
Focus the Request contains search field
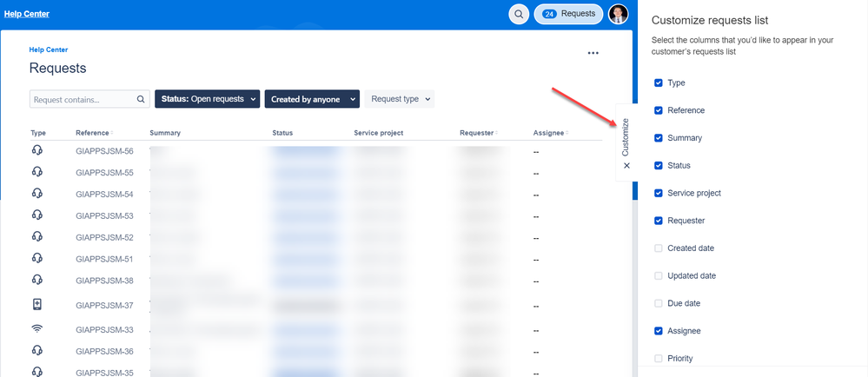tap(89, 99)
